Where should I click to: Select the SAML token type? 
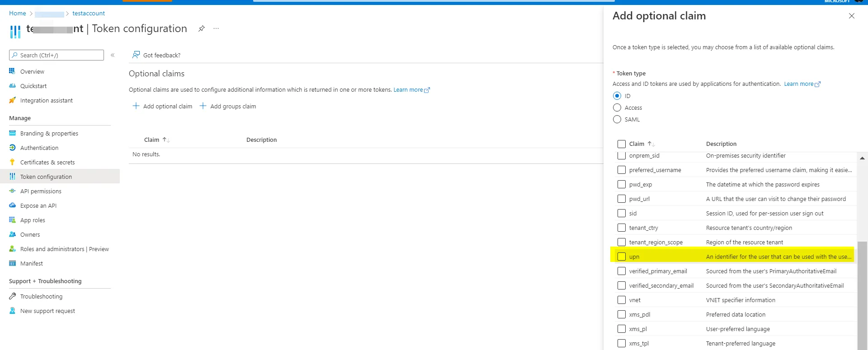[617, 119]
